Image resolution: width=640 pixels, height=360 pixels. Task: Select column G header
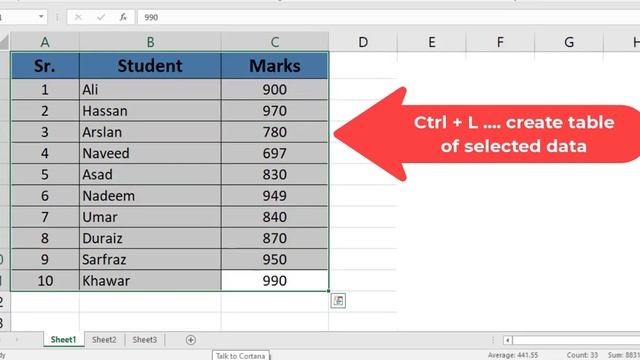click(569, 42)
